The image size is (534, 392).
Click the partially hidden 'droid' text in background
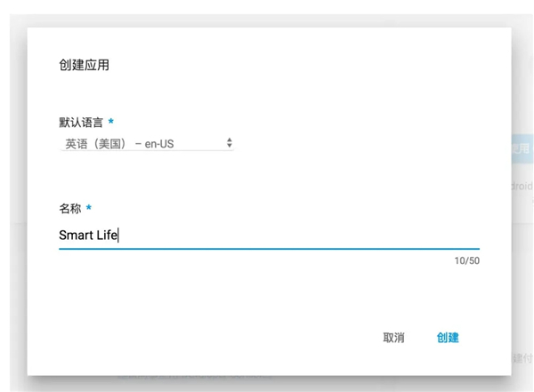point(522,187)
